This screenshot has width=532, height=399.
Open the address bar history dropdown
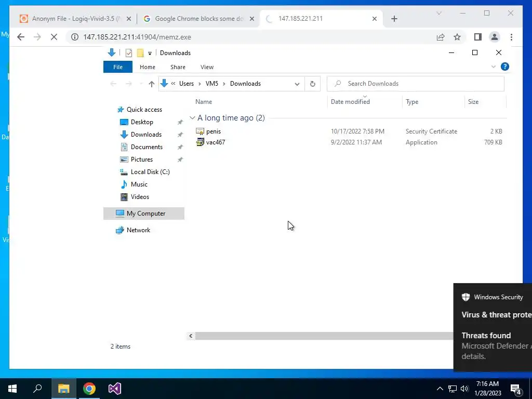pyautogui.click(x=297, y=84)
